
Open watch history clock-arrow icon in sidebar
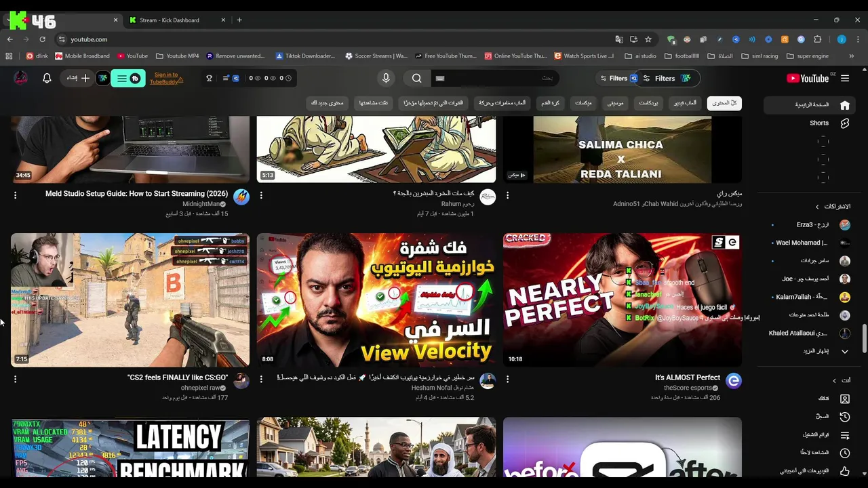[x=845, y=417]
